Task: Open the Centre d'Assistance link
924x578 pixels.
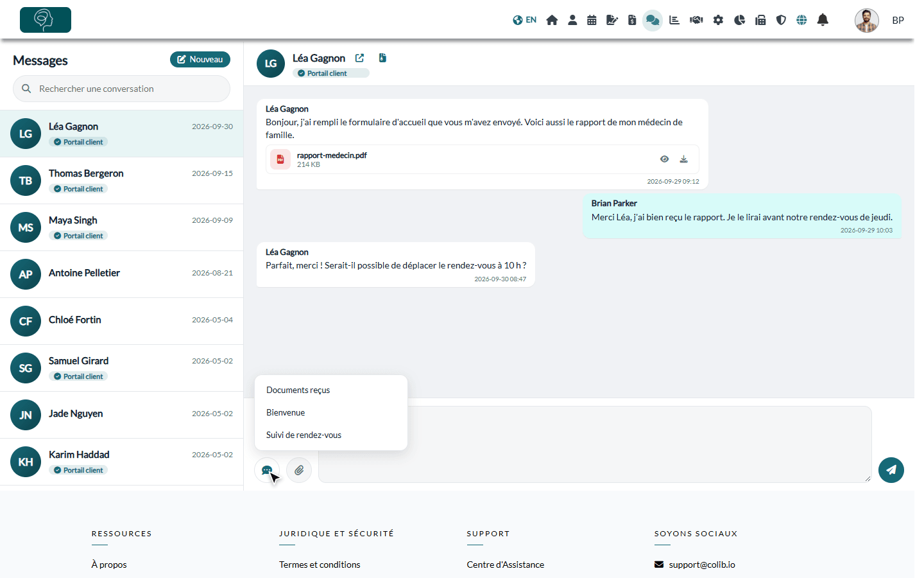Action: [x=506, y=565]
